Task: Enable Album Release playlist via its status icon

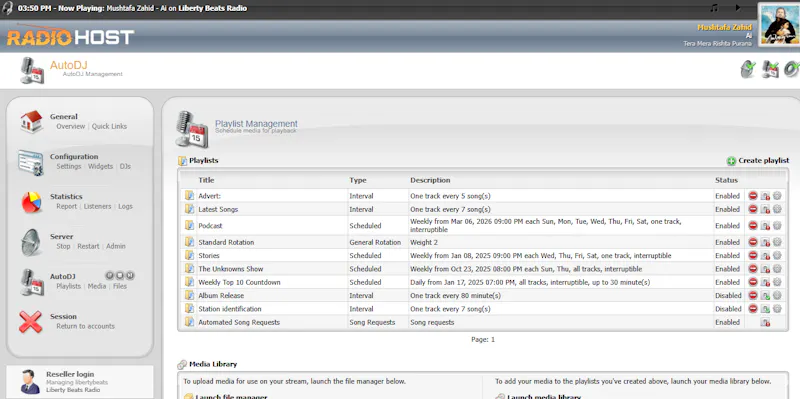Action: coord(765,295)
